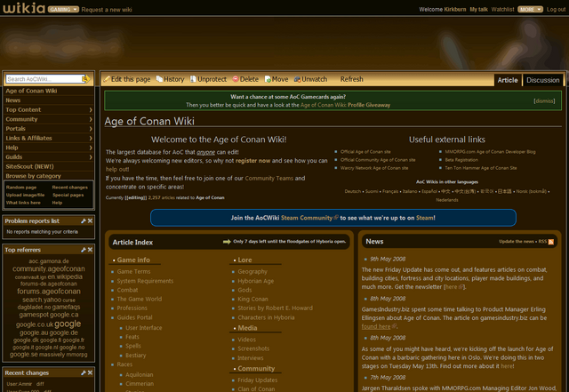569x392 pixels.
Task: Open the MORE dropdown in the header
Action: [x=530, y=10]
